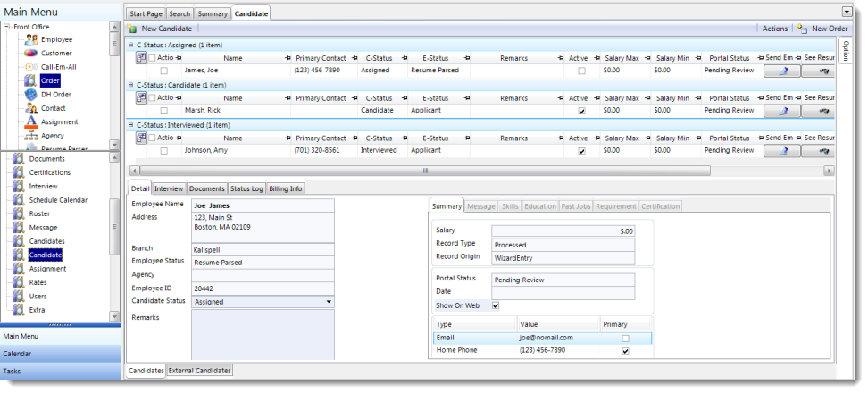Click the New Candidate toolbar icon
This screenshot has width=868, height=393.
tap(133, 29)
